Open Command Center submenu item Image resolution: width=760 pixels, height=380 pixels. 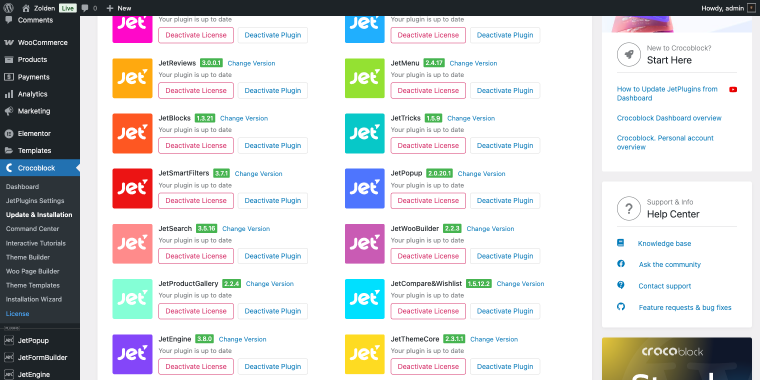point(32,229)
